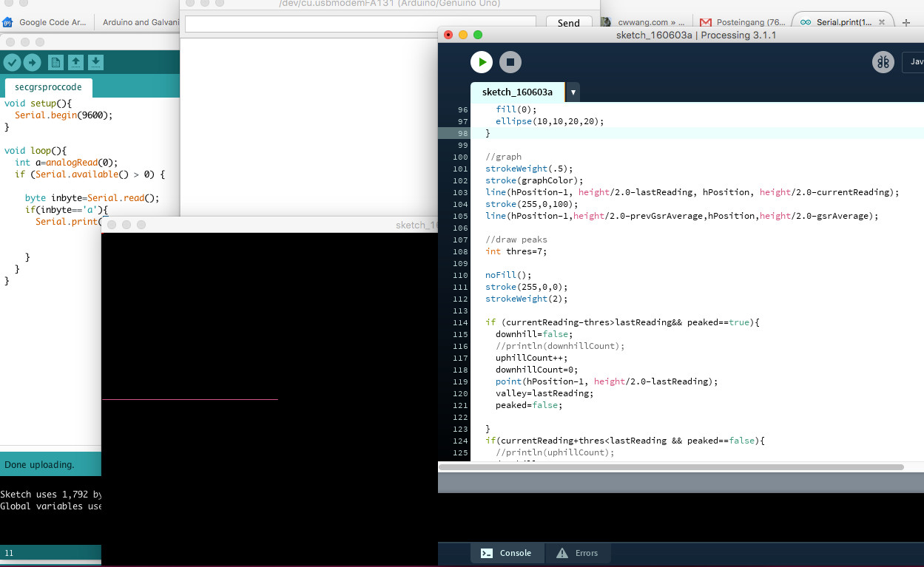Click the Open sketch icon in Arduino
The width and height of the screenshot is (924, 567).
[75, 63]
